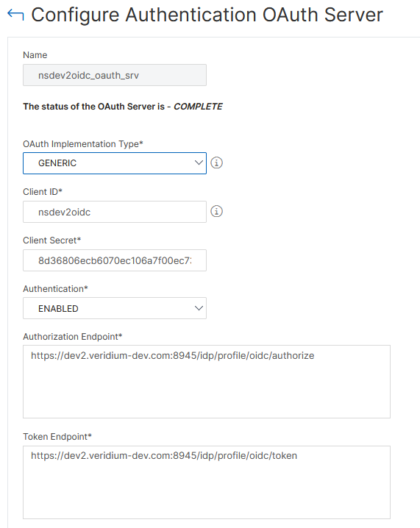Focus the Client ID field containing nsdev2oidc

coord(115,212)
